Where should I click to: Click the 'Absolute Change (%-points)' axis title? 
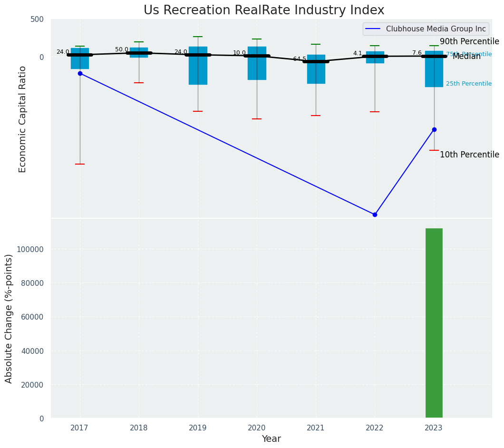pyautogui.click(x=9, y=319)
